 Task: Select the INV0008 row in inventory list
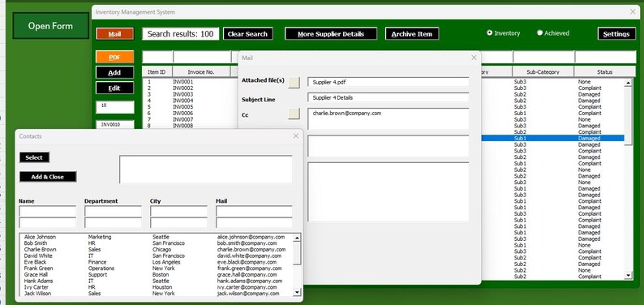(x=190, y=126)
